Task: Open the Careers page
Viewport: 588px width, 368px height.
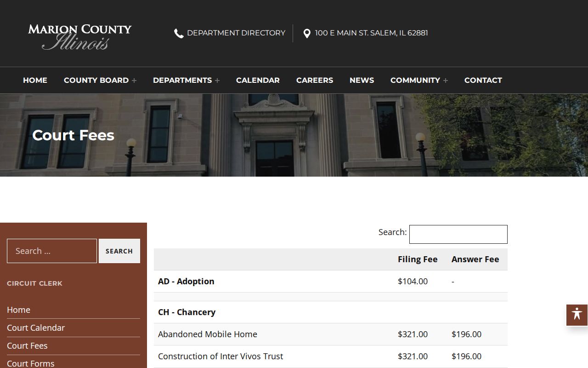Action: click(315, 80)
